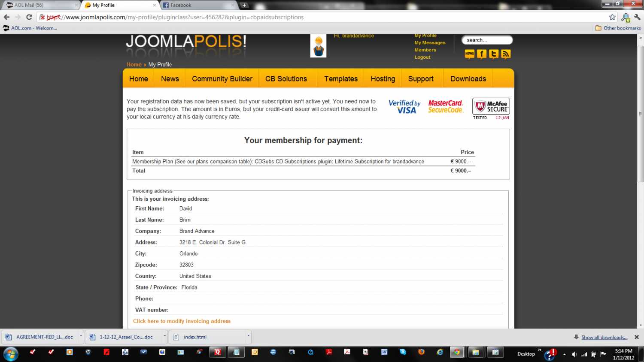Viewport: 644px width, 362px height.
Task: Go back with the browser back arrow
Action: (6, 17)
